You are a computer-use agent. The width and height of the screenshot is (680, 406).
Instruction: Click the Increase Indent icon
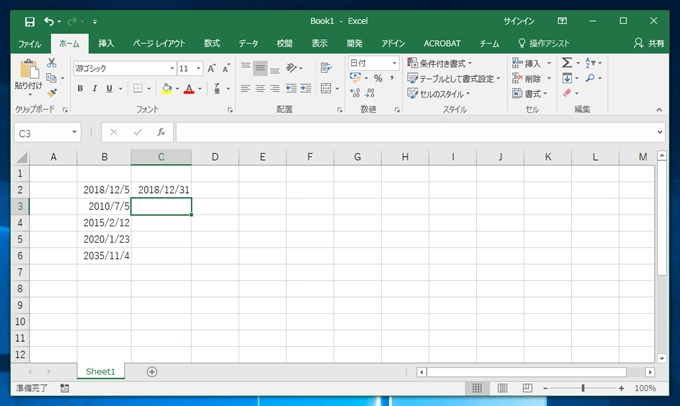point(306,88)
